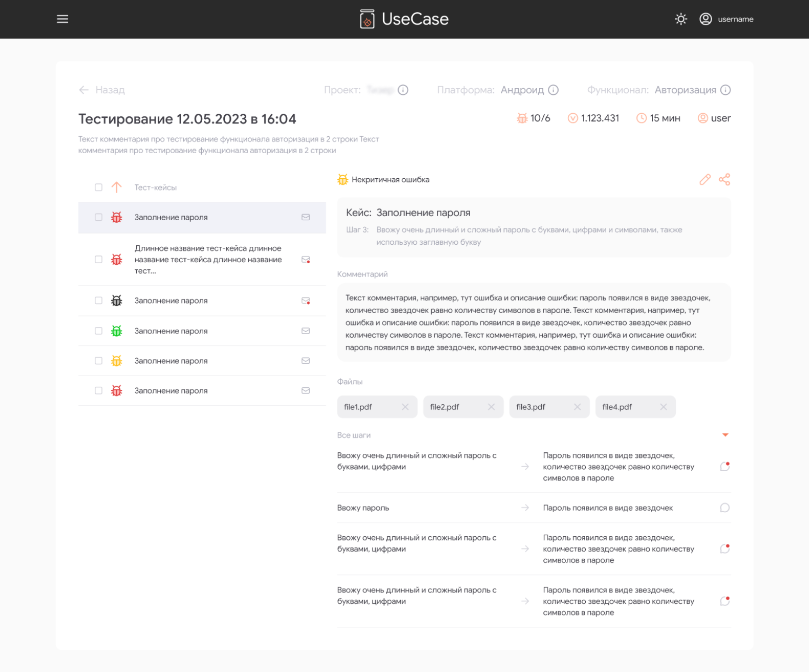Check the Длинное название тест-кейса checkbox

click(x=98, y=259)
